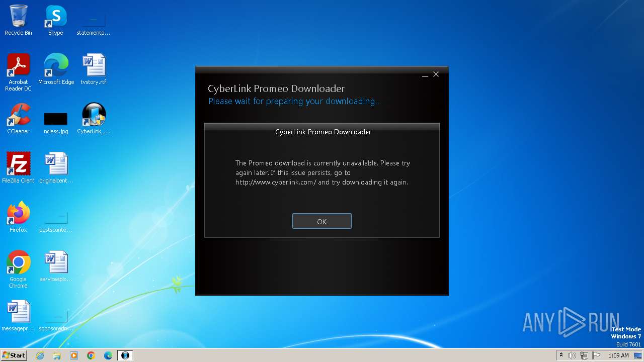Open the Windows Start menu
This screenshot has height=362, width=644.
[14, 355]
